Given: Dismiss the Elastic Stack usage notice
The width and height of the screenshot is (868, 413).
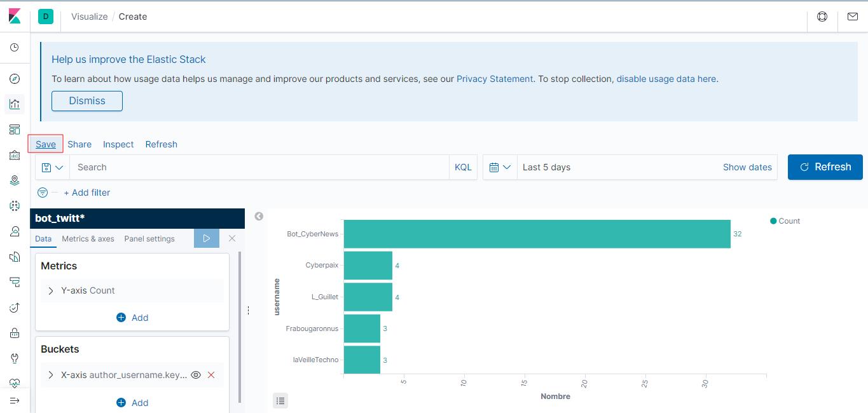Looking at the screenshot, I should [87, 101].
